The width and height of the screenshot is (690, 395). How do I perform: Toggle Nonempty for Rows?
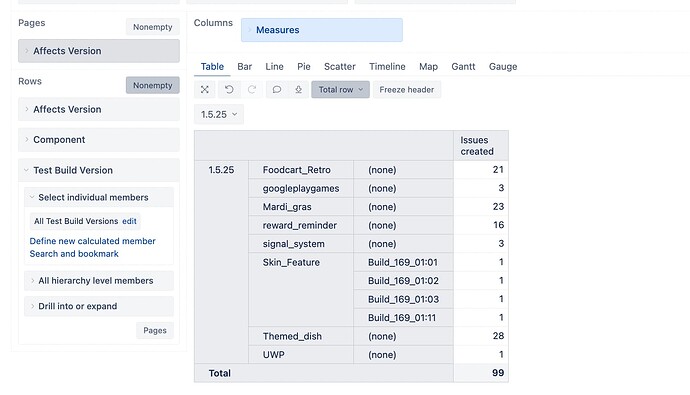[153, 85]
